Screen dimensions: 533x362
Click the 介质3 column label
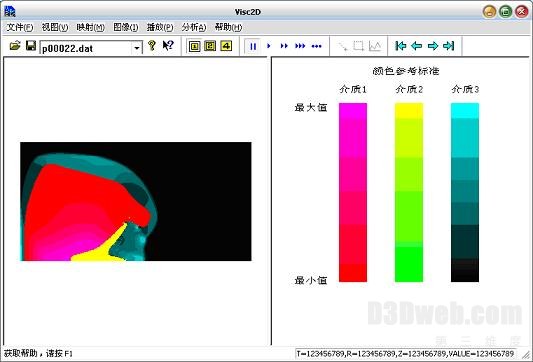(465, 89)
